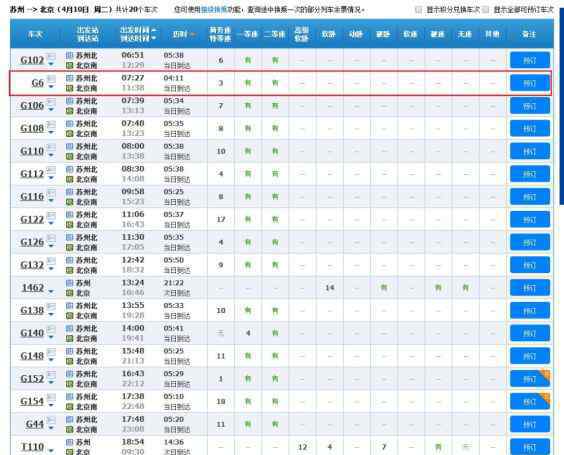The height and width of the screenshot is (455, 564).
Task: Click the ID card icon beside G152
Action: click(x=51, y=375)
